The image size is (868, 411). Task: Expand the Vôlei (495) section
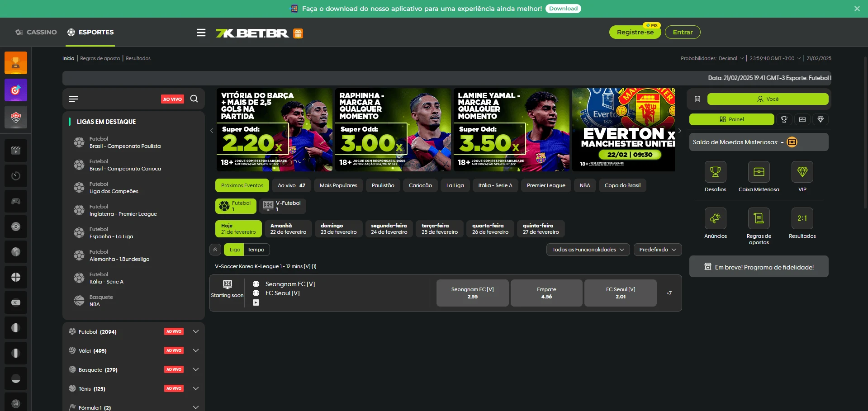click(196, 350)
